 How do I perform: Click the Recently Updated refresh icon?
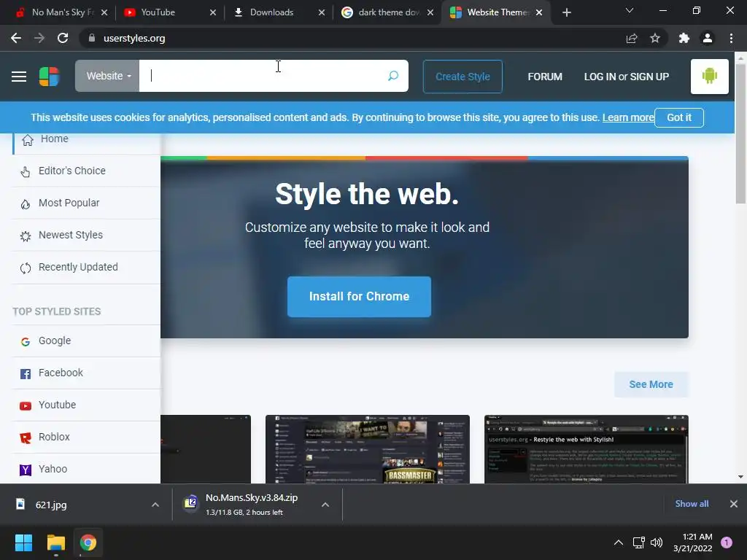coord(26,268)
